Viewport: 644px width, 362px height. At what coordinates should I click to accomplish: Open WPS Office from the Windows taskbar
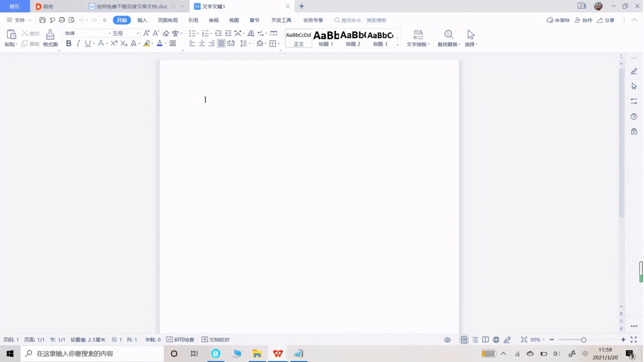(278, 354)
